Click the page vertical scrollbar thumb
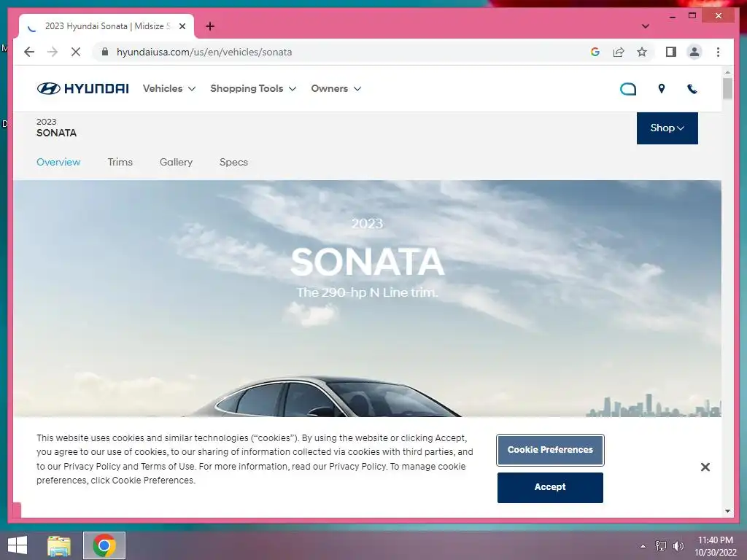 tap(727, 88)
